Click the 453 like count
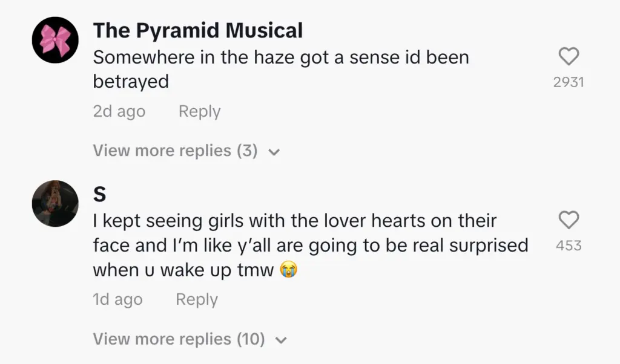This screenshot has width=620, height=364. pyautogui.click(x=569, y=245)
